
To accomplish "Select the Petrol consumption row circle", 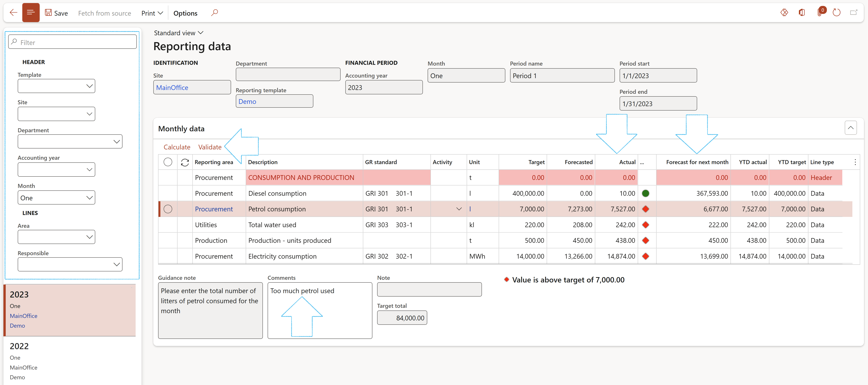I will [168, 209].
